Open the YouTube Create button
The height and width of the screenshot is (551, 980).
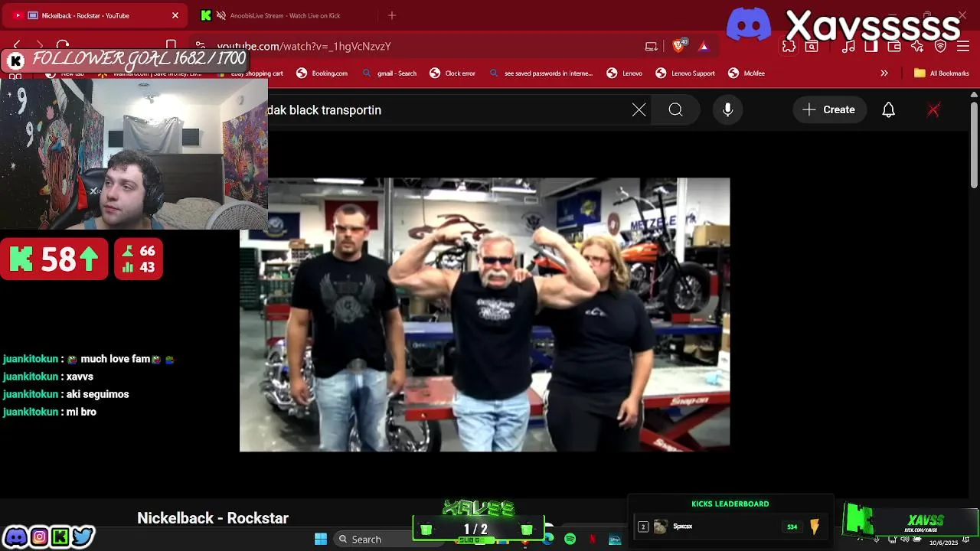829,110
